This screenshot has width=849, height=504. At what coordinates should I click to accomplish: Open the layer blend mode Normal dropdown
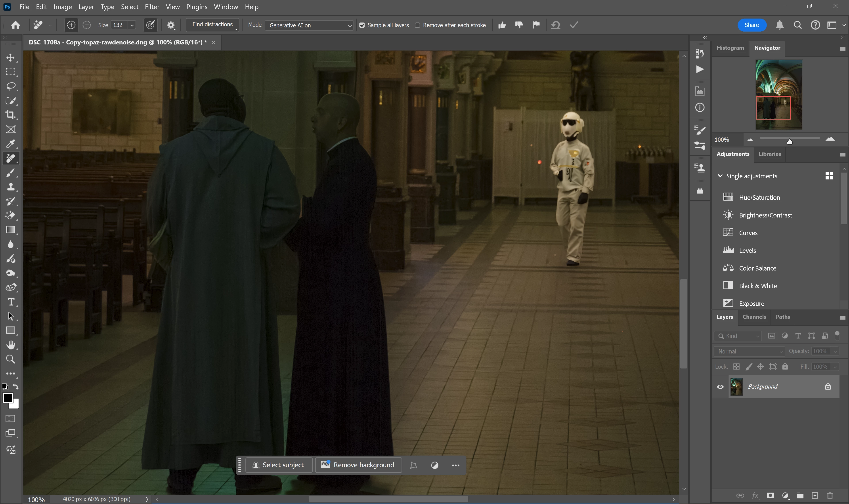click(x=750, y=351)
